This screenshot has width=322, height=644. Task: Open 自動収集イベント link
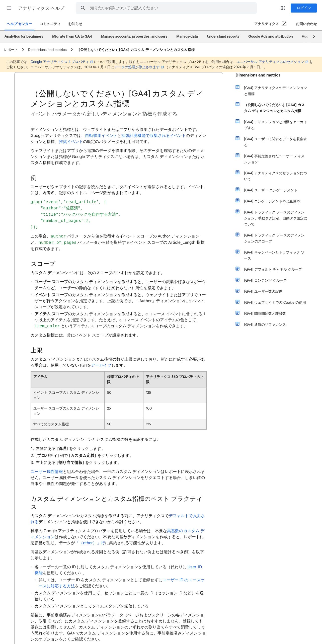(x=101, y=136)
